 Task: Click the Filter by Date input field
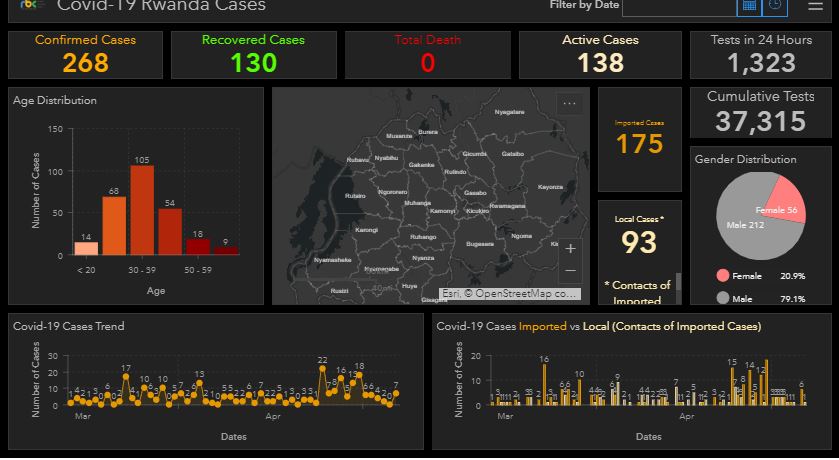pyautogui.click(x=679, y=7)
